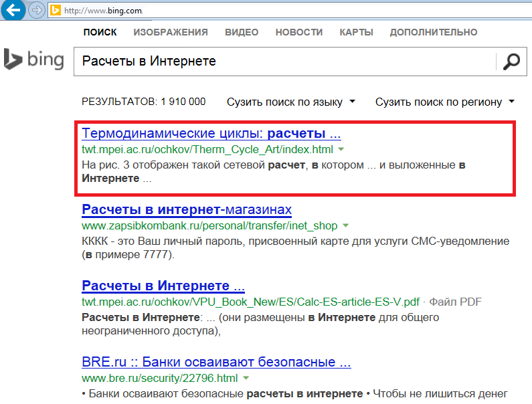532x404 pixels.
Task: Open the КАРТЫ tab
Action: 356,32
